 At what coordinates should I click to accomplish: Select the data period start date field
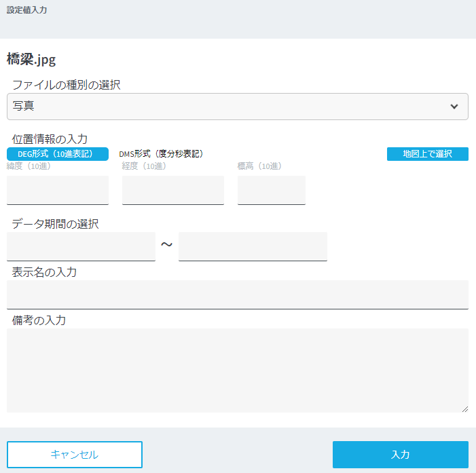click(x=81, y=246)
